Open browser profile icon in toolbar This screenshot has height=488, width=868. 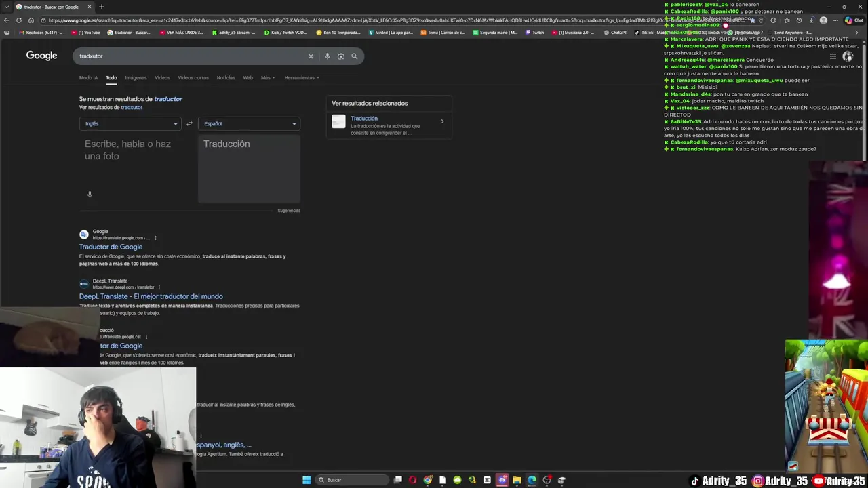click(823, 20)
